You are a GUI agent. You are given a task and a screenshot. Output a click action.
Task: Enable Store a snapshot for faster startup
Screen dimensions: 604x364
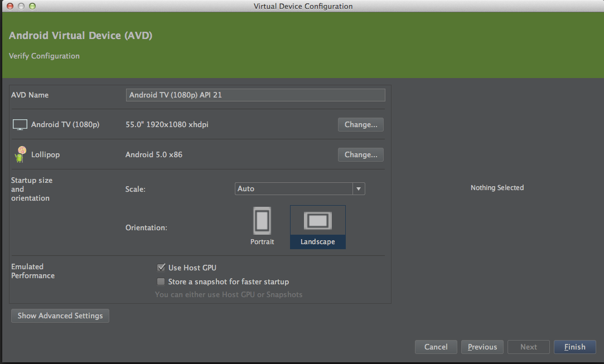tap(161, 282)
